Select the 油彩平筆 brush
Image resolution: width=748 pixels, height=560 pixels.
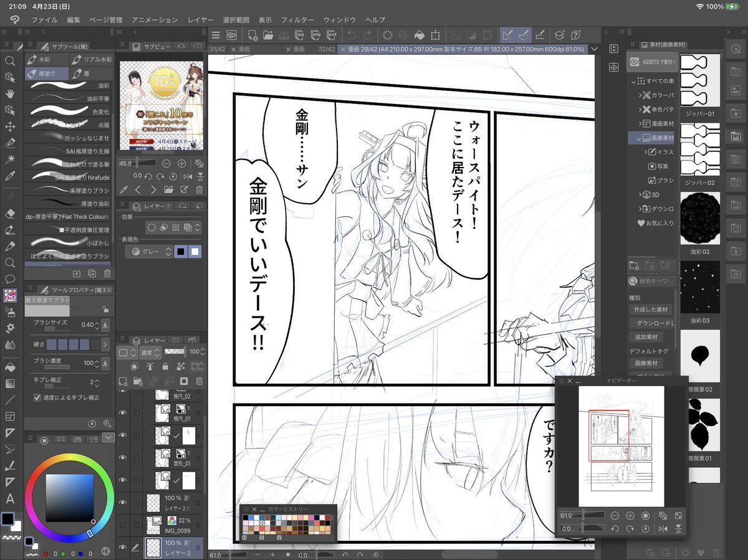[69, 98]
